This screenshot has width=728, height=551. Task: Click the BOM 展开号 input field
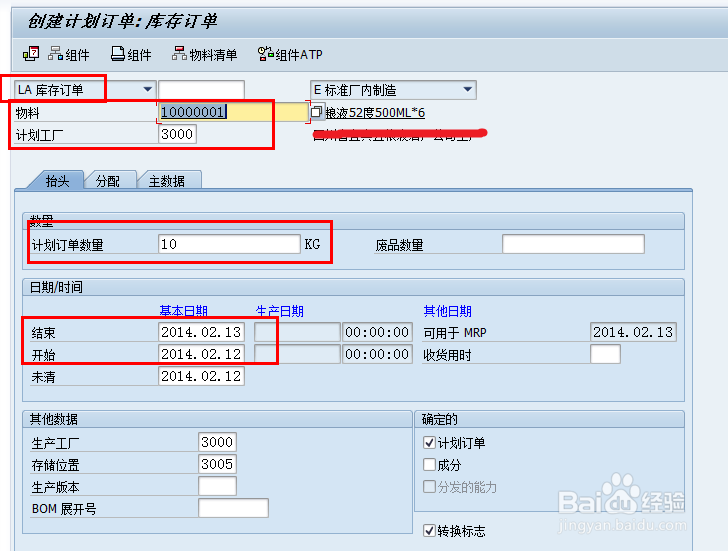pyautogui.click(x=233, y=508)
